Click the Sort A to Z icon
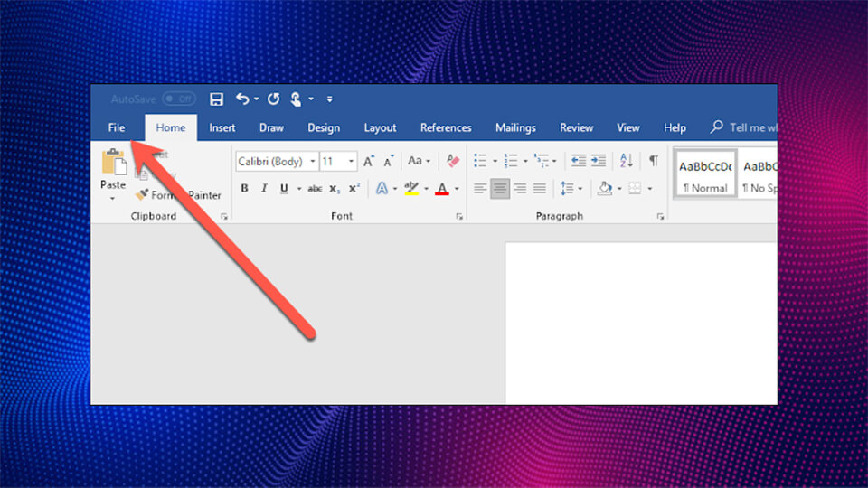 (x=626, y=161)
